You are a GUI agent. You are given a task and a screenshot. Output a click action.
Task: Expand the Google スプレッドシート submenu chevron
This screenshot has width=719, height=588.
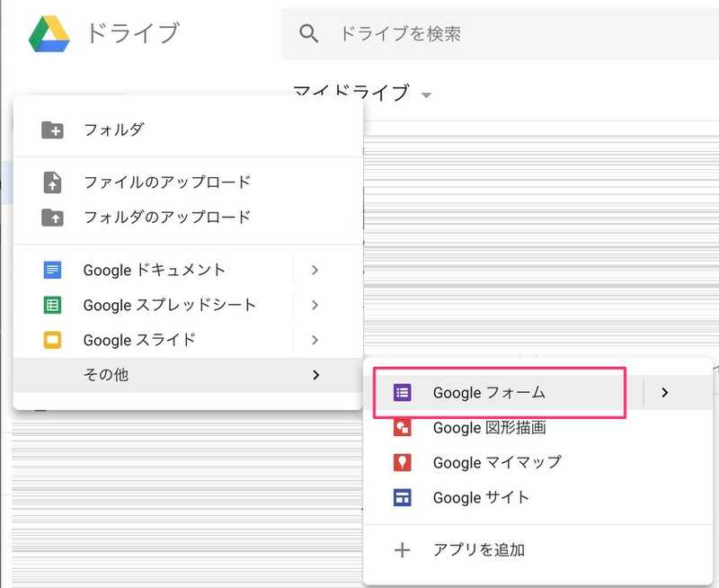(315, 305)
